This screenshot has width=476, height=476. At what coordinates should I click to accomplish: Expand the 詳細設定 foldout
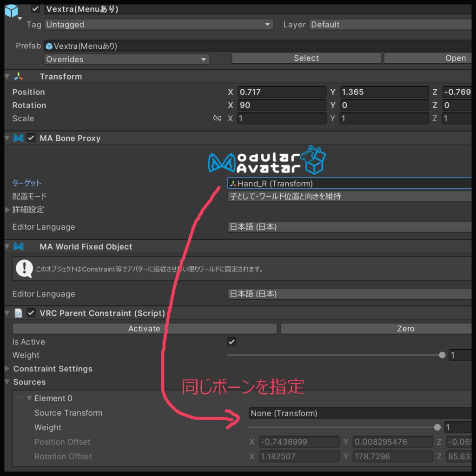[x=7, y=210]
